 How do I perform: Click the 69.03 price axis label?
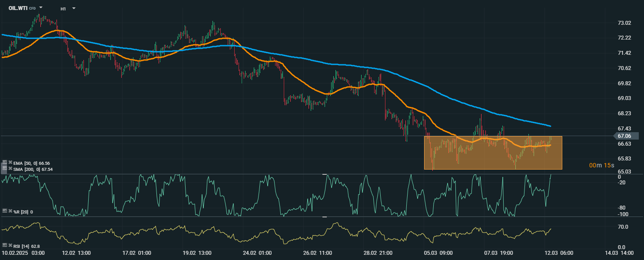624,98
